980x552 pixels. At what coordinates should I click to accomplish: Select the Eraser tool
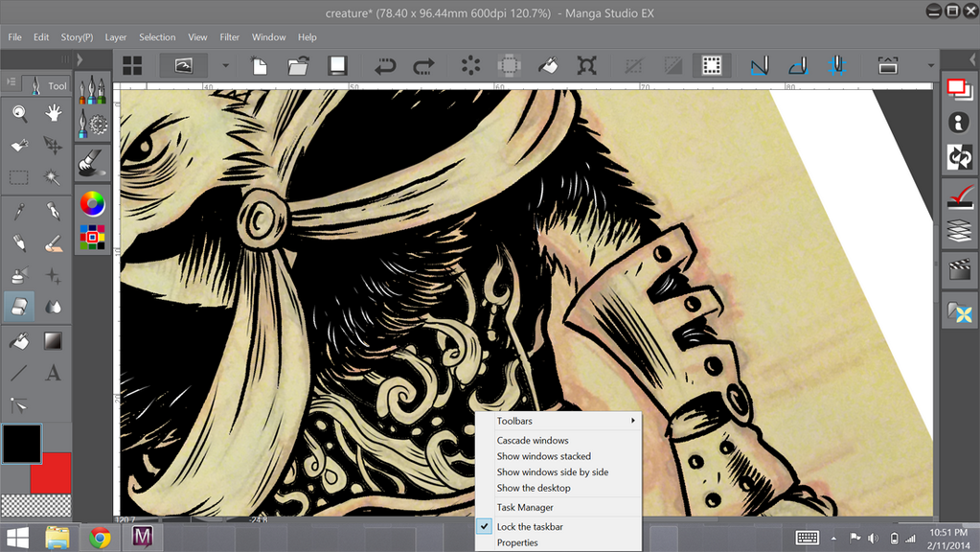(19, 307)
